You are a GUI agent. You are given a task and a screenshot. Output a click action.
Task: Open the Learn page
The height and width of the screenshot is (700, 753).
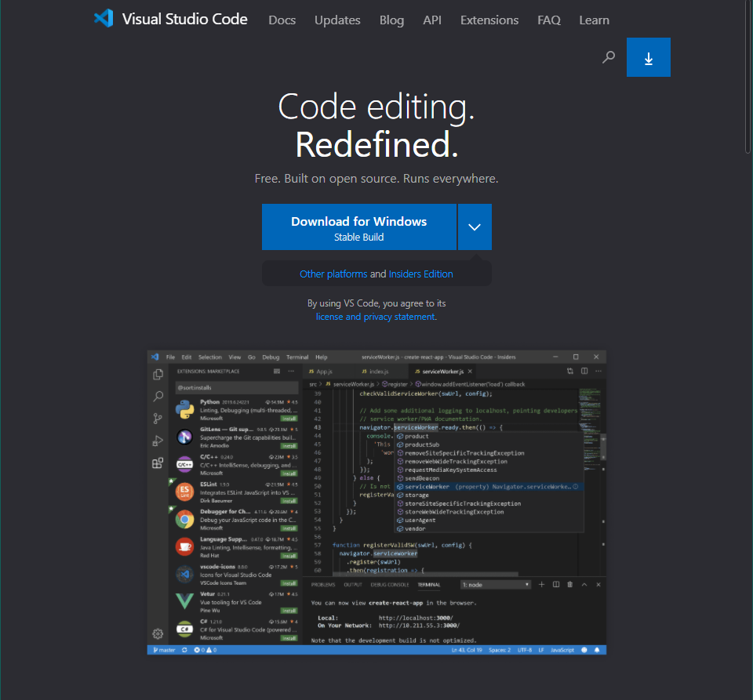(x=594, y=20)
